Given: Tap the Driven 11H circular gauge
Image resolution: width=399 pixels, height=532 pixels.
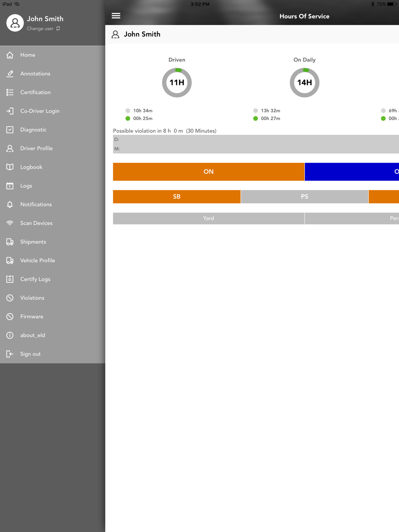Looking at the screenshot, I should (x=177, y=83).
